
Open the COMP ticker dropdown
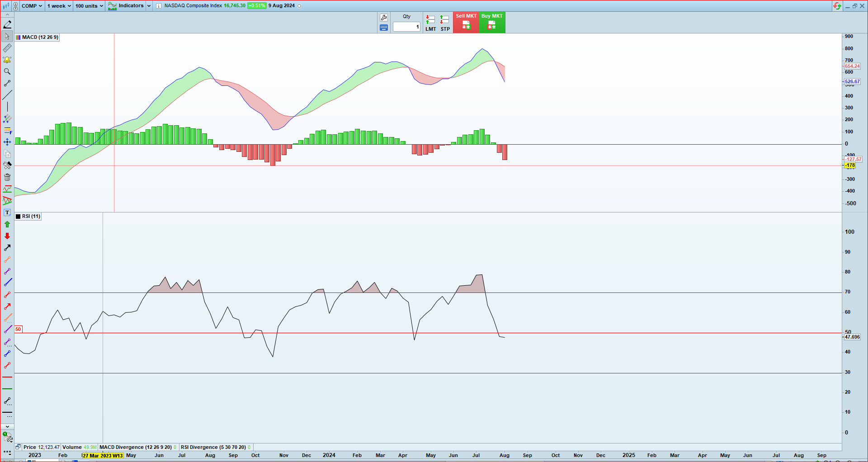32,6
